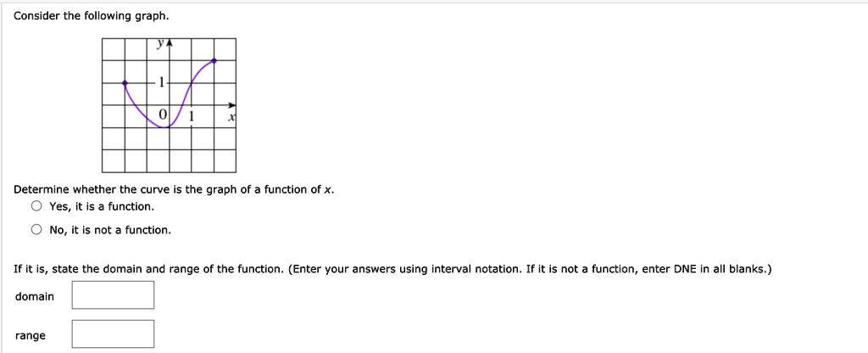Click the "1" tick label on the x-axis
Screen dimensions: 868x353
[x=192, y=115]
